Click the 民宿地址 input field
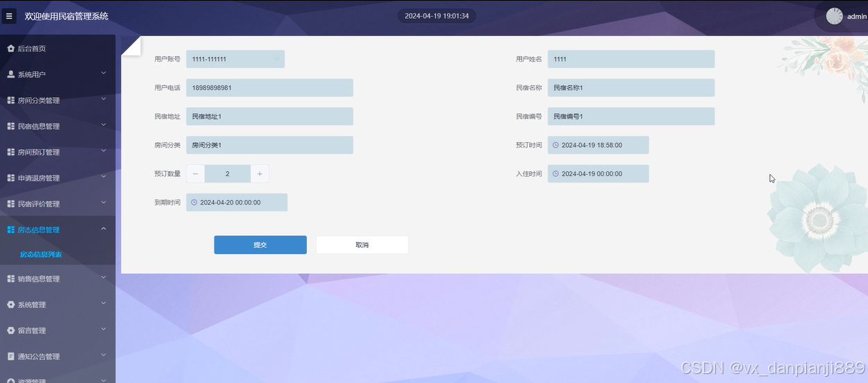 coord(269,117)
